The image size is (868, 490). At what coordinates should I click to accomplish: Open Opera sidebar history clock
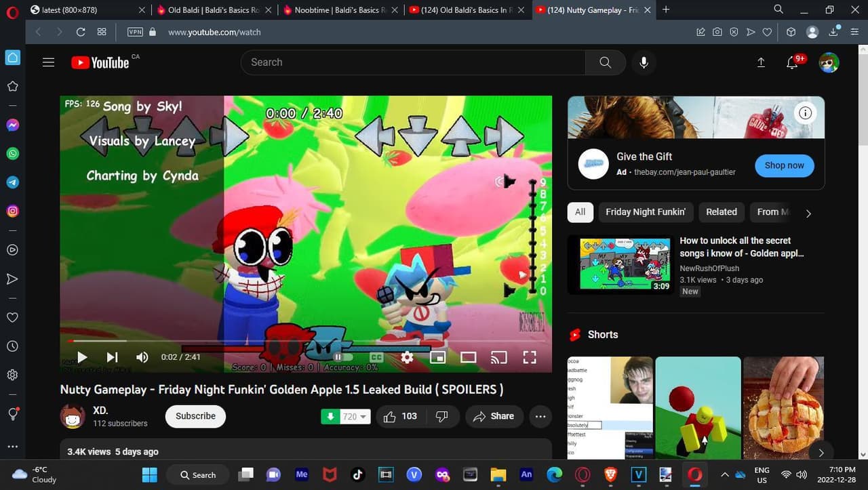[12, 346]
